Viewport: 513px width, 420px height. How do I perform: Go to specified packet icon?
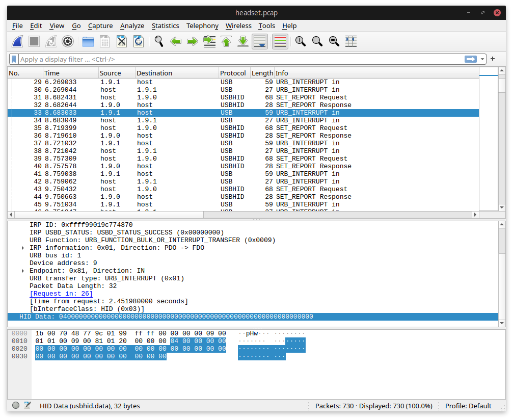click(x=209, y=42)
